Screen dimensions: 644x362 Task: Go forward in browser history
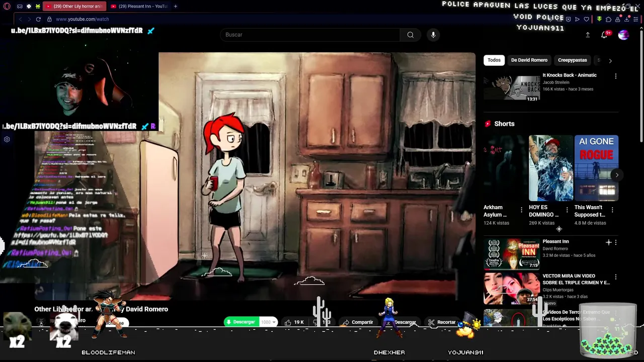(x=29, y=19)
